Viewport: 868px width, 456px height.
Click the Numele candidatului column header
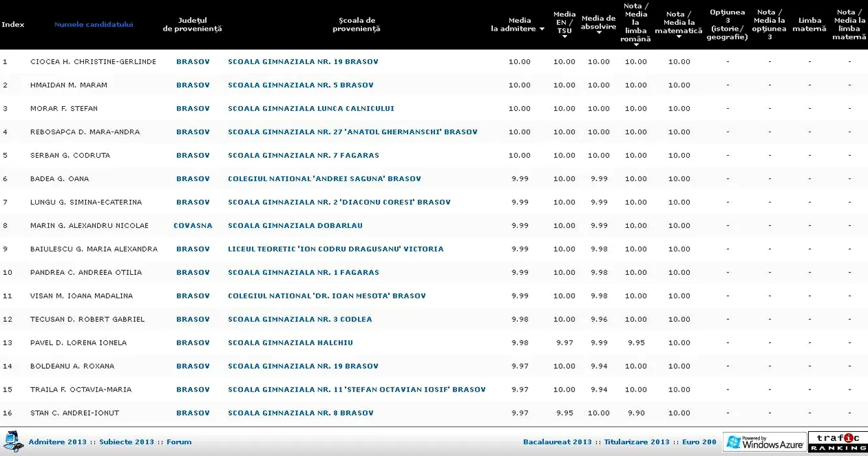click(94, 25)
